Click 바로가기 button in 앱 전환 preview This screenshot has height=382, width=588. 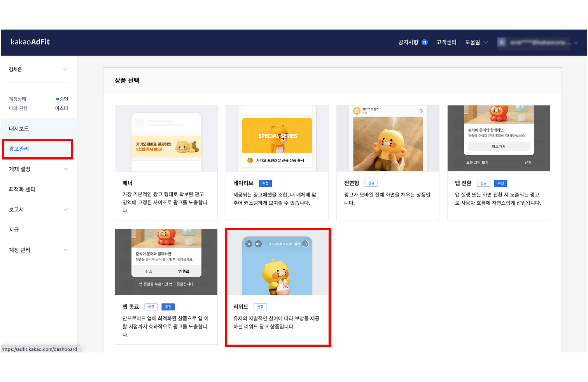point(499,146)
